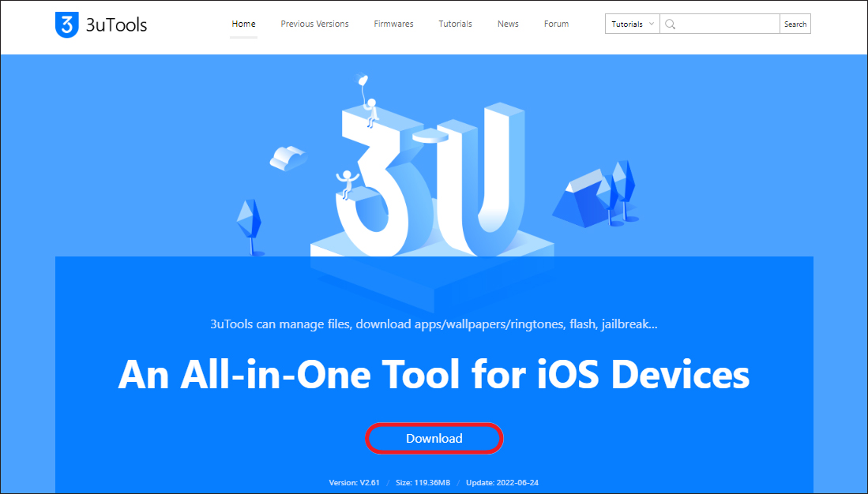Go to Previous Versions page
Image resolution: width=868 pixels, height=494 pixels.
tap(314, 24)
